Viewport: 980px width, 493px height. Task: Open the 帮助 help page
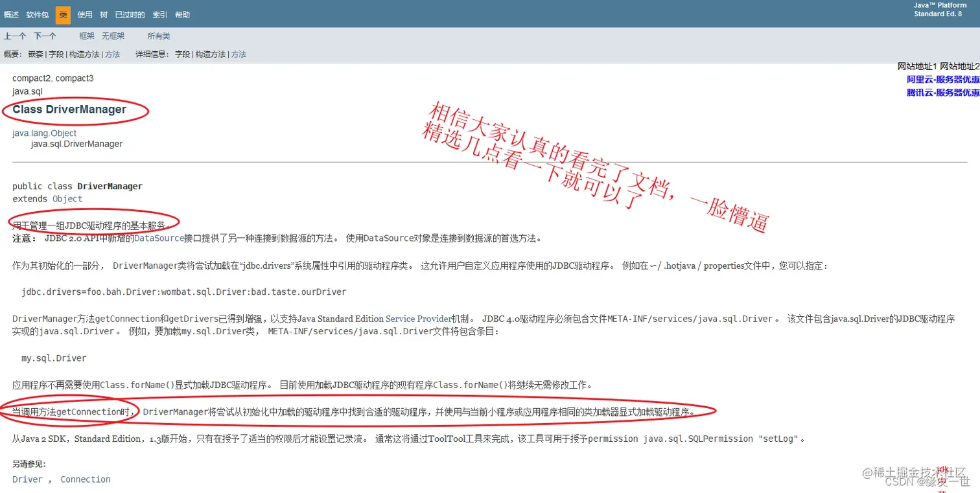[x=183, y=15]
